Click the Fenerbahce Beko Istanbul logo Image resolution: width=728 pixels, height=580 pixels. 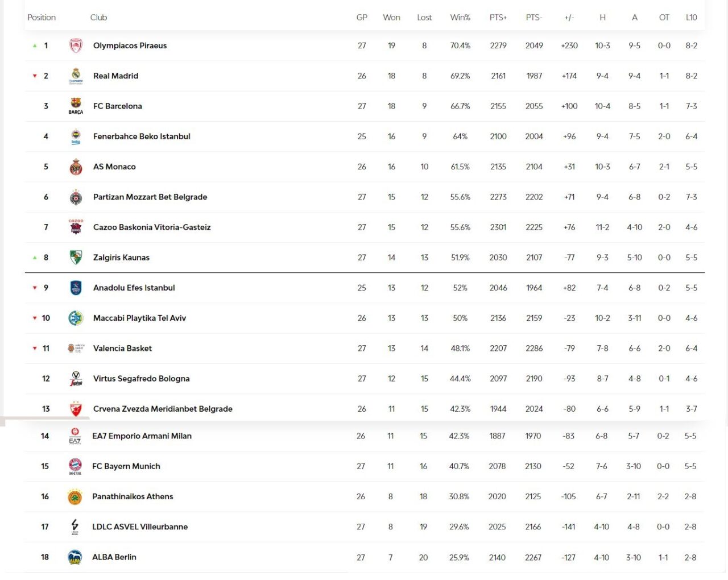76,136
